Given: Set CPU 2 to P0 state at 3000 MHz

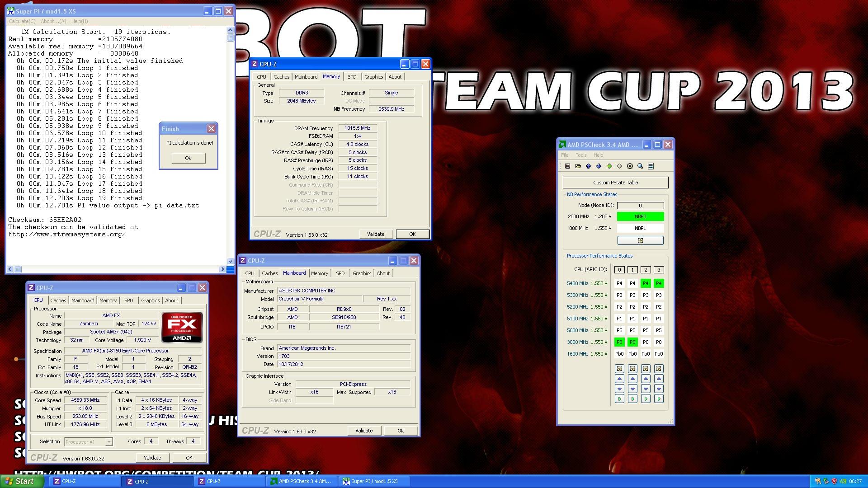Looking at the screenshot, I should pyautogui.click(x=646, y=342).
